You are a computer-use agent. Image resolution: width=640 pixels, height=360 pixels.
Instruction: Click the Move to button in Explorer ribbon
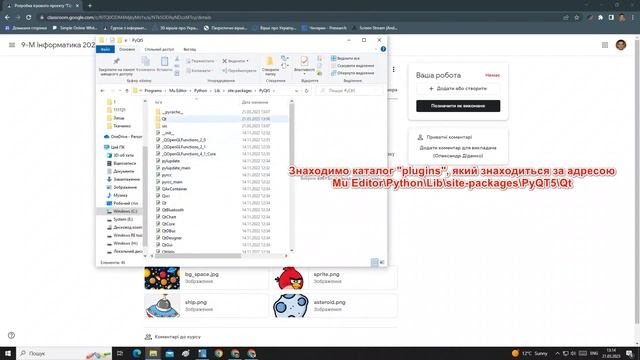click(200, 61)
